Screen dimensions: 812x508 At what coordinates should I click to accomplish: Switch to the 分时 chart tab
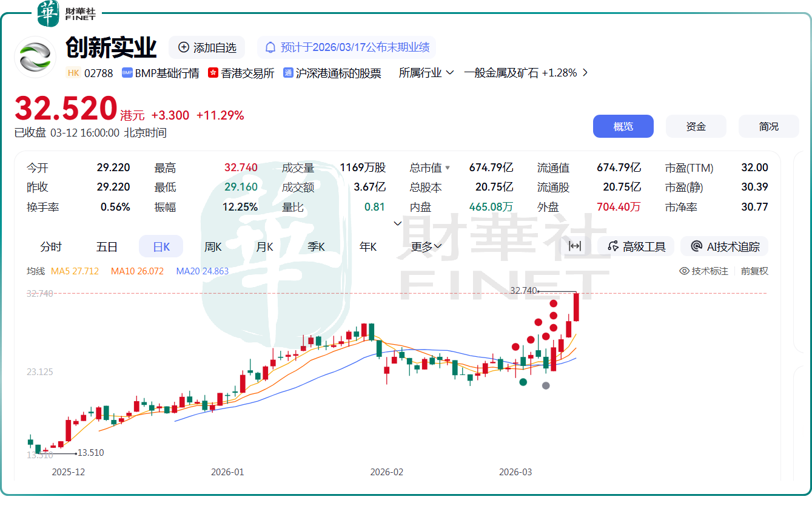coord(51,246)
